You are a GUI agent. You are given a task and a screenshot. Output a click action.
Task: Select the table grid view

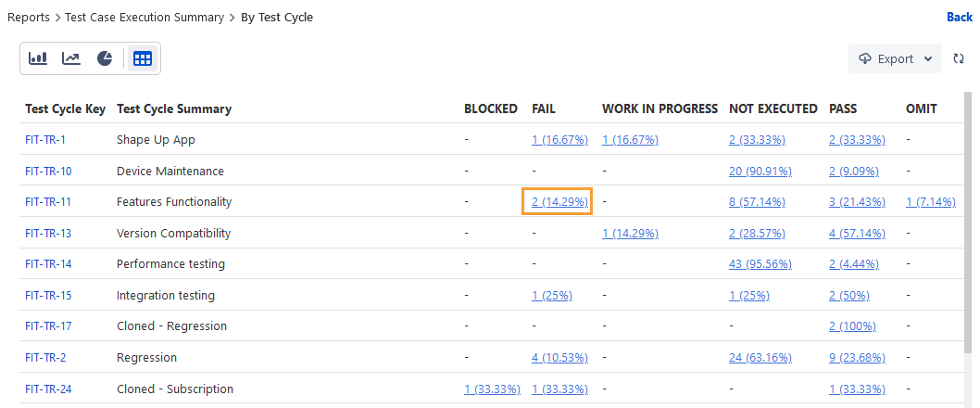142,58
